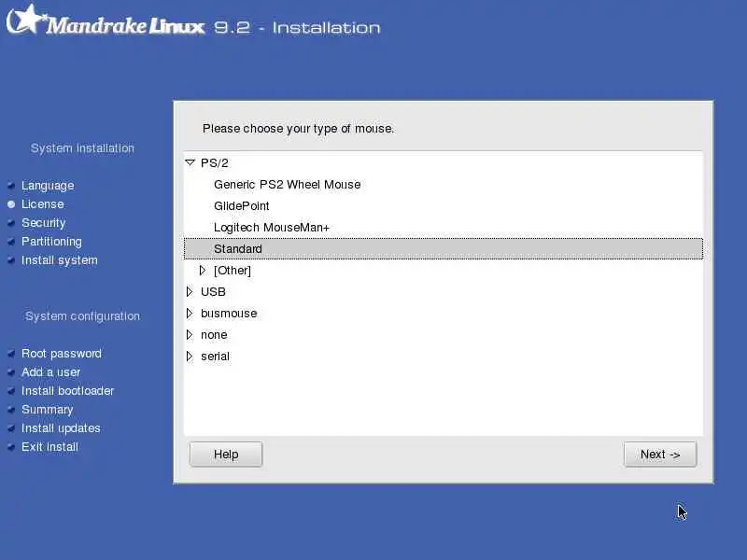Click the Add a user step bullet
The image size is (747, 560).
[x=11, y=372]
